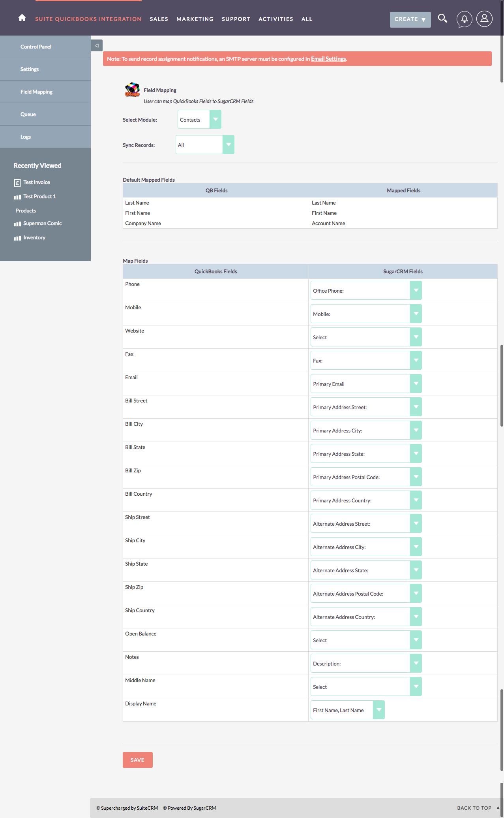Screen dimensions: 504x818
Task: Click Account Name mapped field
Action: coord(328,224)
